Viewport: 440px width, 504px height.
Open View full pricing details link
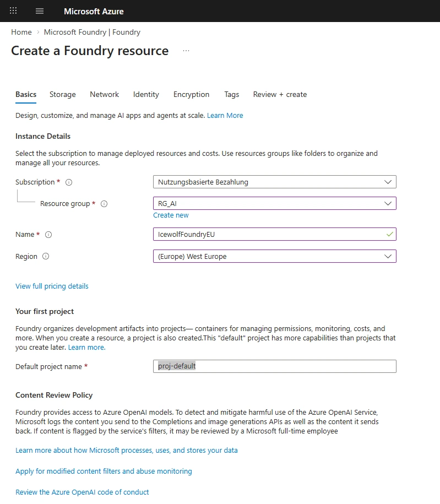pos(52,286)
